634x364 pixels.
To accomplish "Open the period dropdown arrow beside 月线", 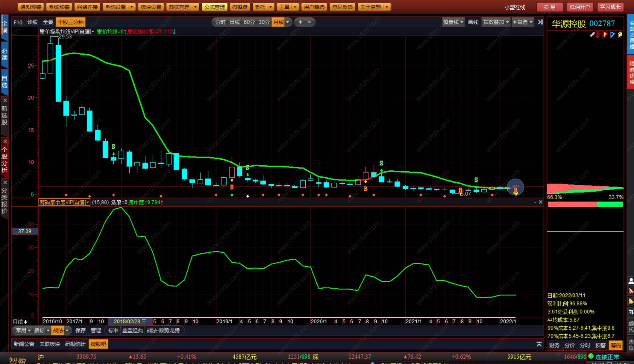I will 288,22.
